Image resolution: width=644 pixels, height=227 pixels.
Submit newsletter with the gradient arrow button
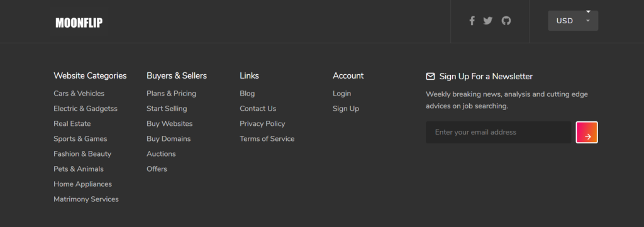point(587,132)
